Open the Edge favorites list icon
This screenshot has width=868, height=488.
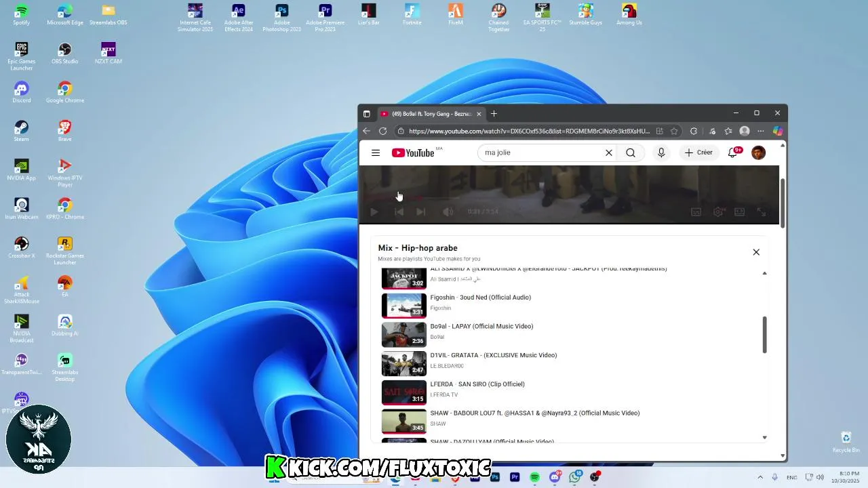pos(728,131)
